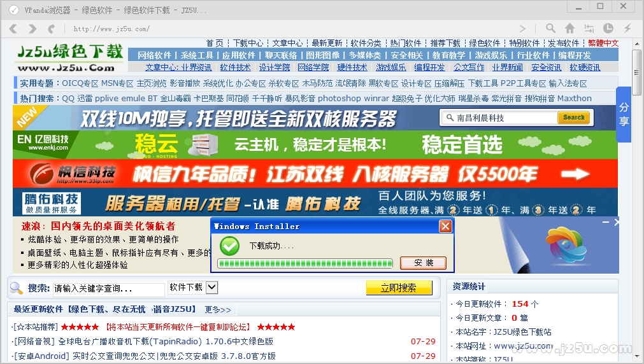Click the 安装 button in installer dialog
The width and height of the screenshot is (644, 364).
coord(424,263)
